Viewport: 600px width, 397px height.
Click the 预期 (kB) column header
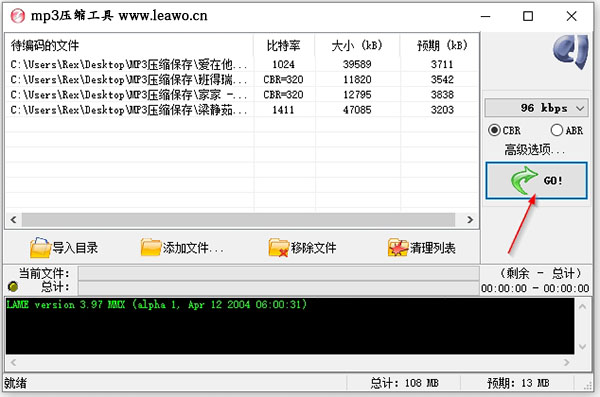click(440, 46)
